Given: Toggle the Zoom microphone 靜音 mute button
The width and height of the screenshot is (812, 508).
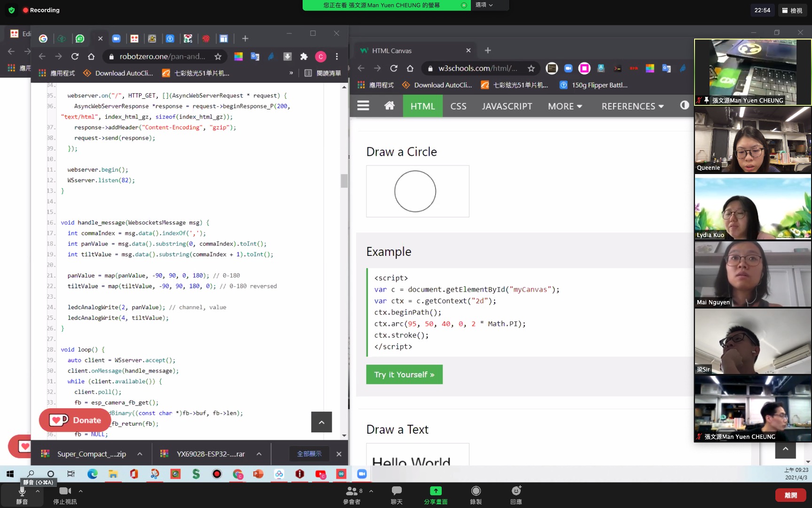Looking at the screenshot, I should 22,496.
